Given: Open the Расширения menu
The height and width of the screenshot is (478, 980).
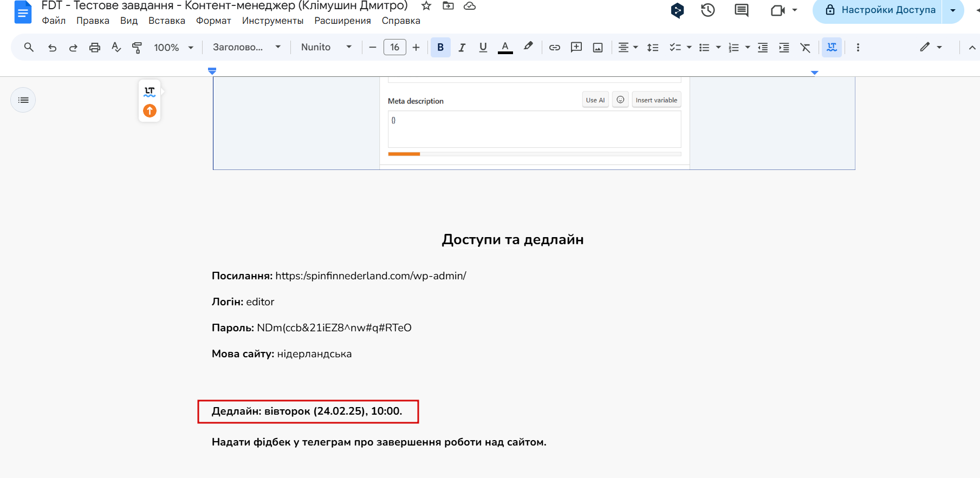Looking at the screenshot, I should [x=342, y=21].
